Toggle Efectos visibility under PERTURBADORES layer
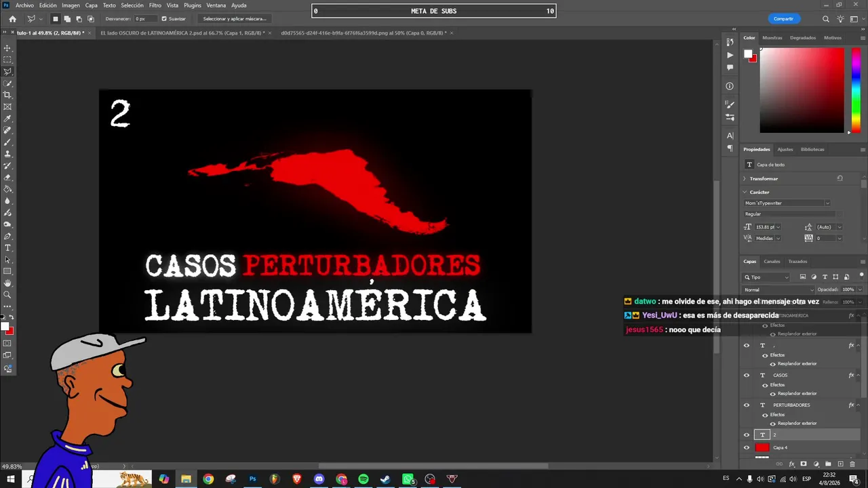Screen dimensions: 868x488 [765, 415]
